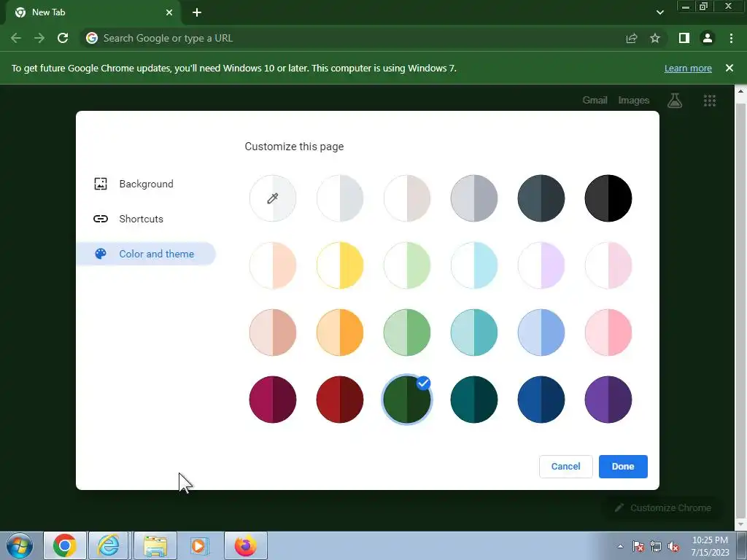Choose the navy blue color theme
The height and width of the screenshot is (560, 747).
541,400
